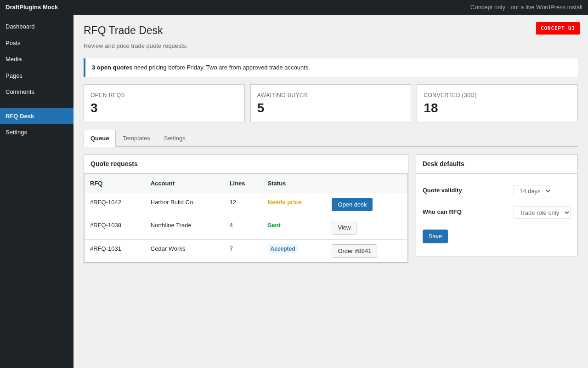
Task: Open Comments in sidebar
Action: 37,92
